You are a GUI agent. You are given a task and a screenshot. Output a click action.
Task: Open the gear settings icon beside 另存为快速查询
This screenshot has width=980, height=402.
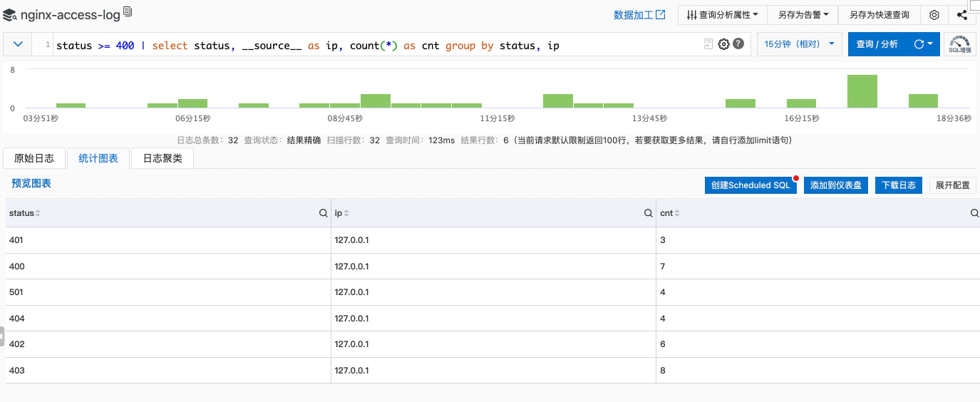click(x=934, y=14)
